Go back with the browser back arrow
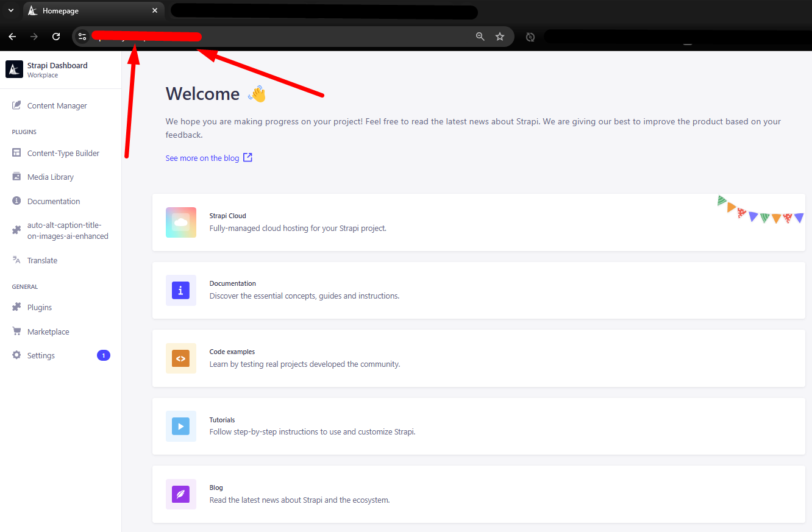Screen dimensions: 812x532 click(12, 37)
